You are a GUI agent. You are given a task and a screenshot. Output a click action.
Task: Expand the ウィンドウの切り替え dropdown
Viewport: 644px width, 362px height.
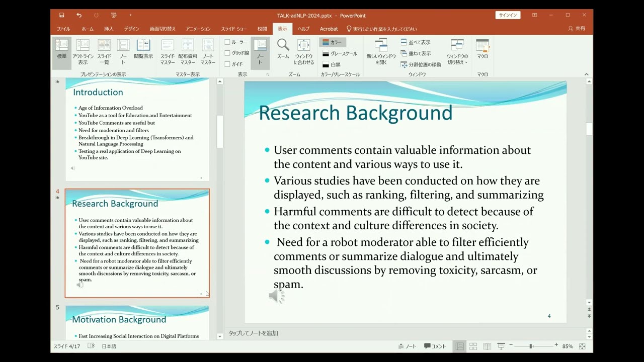[x=457, y=53]
